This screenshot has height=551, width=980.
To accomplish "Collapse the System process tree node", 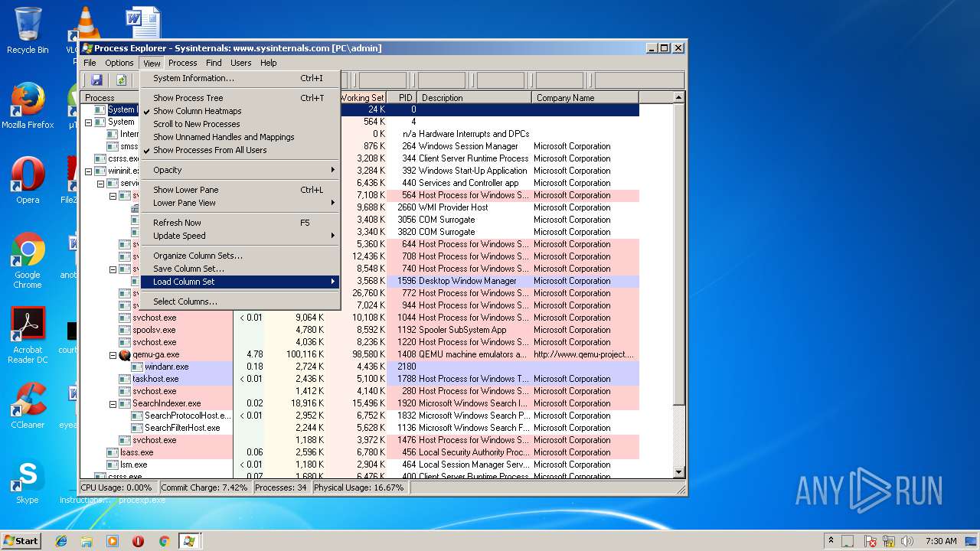I will (88, 122).
